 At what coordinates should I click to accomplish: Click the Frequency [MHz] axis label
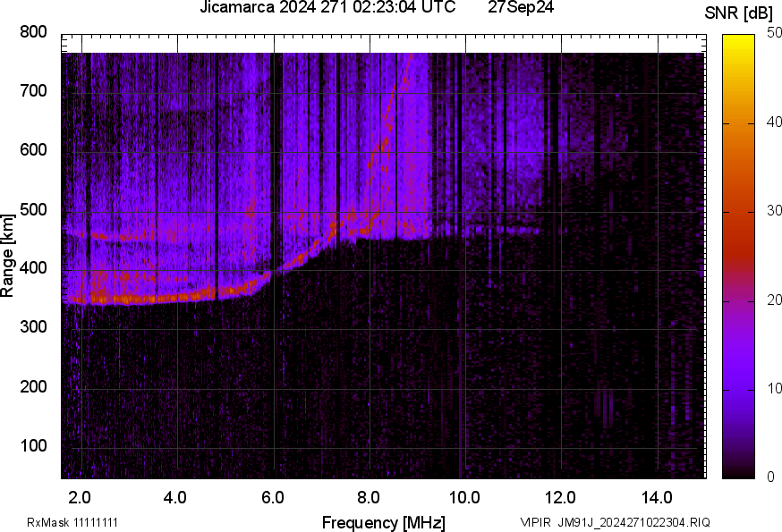click(383, 522)
